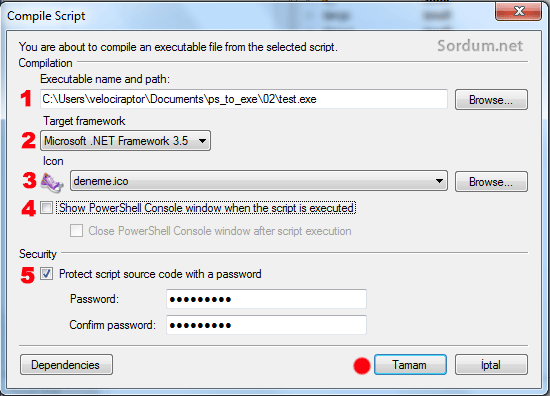Click the executable name and path field
This screenshot has width=550, height=396.
244,99
